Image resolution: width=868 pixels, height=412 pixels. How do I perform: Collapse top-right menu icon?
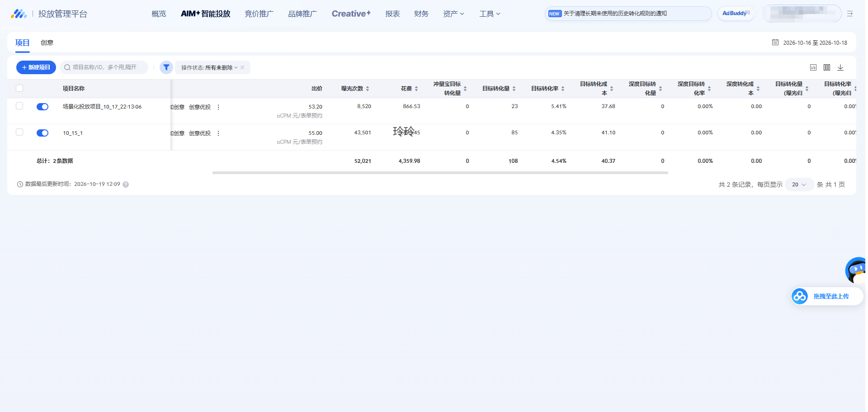(850, 14)
